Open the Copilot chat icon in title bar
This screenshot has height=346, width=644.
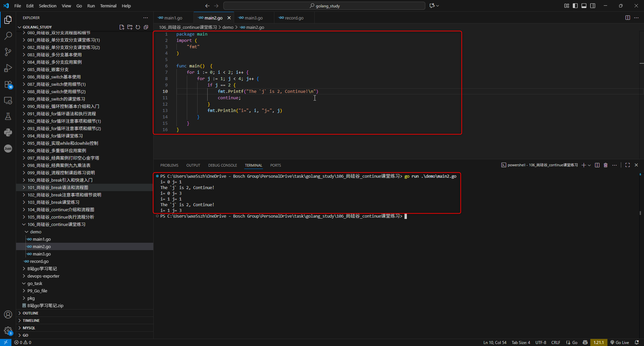432,6
